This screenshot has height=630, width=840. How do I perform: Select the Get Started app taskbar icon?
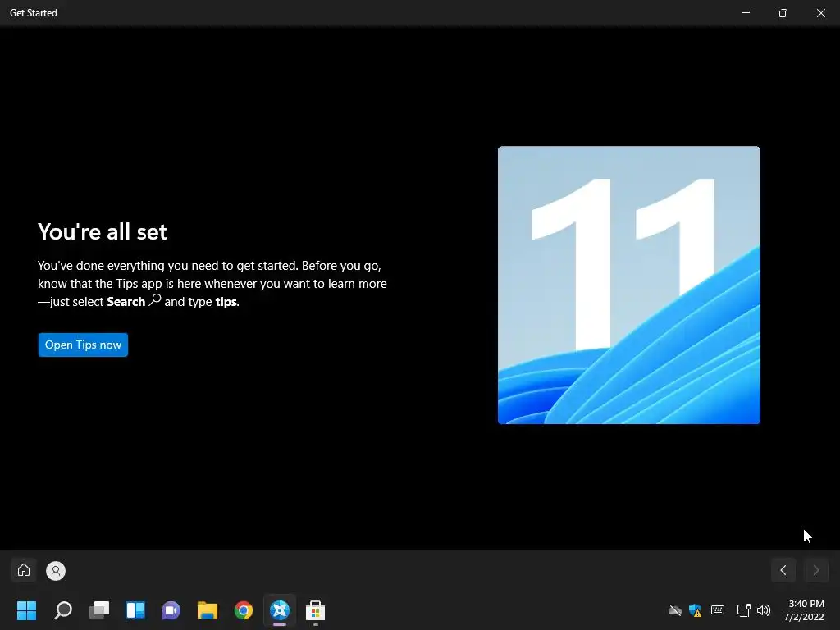pyautogui.click(x=280, y=610)
